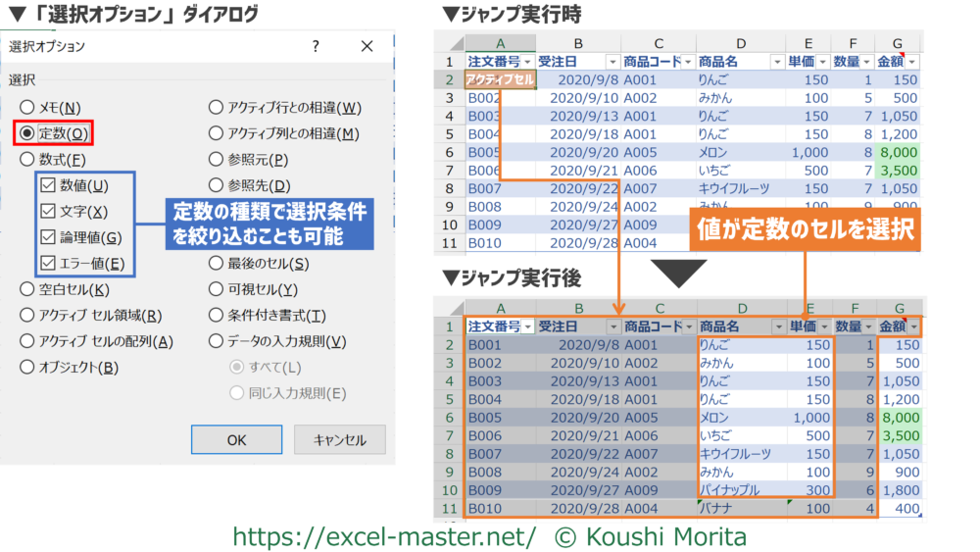Open 注文番号 filter dropdown in top table
The height and width of the screenshot is (552, 980).
[527, 61]
